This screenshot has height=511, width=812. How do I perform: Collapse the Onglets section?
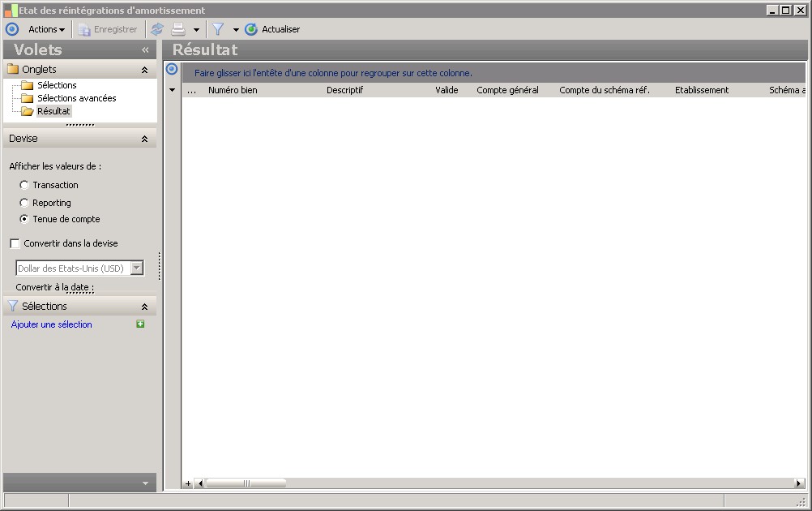point(144,70)
